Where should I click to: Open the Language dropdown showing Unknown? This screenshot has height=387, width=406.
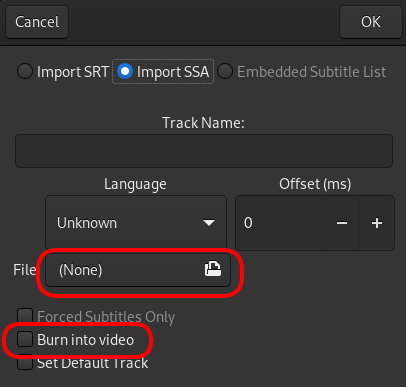[136, 223]
